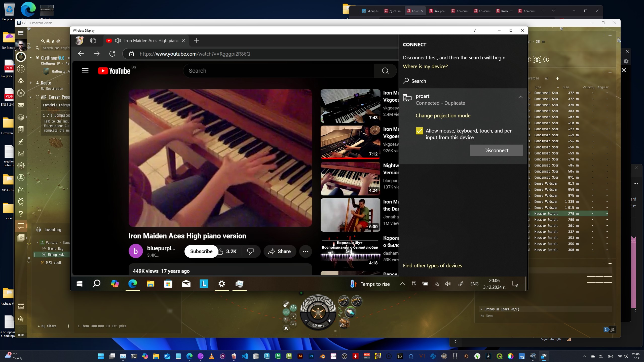
Task: Mute the Iron Maiden tab speaker icon
Action: [118, 41]
